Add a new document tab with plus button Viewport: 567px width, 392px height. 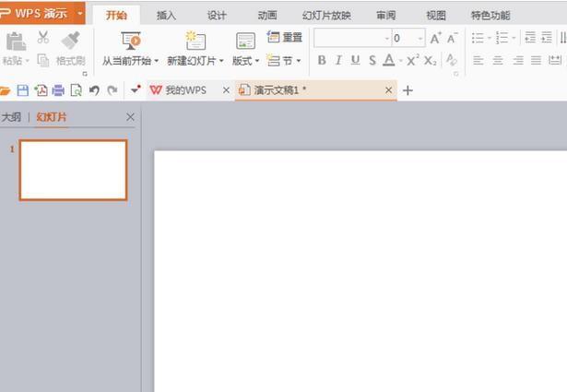tap(408, 90)
